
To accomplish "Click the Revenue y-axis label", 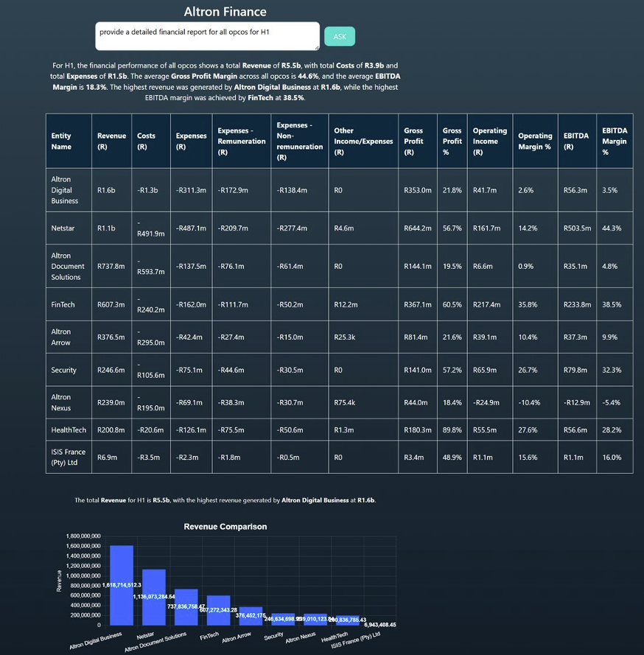I will pos(59,581).
